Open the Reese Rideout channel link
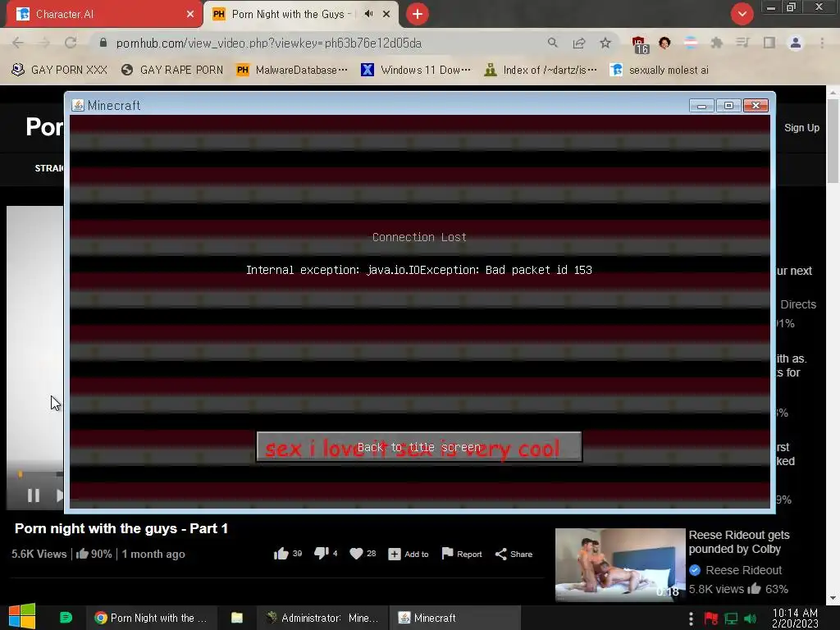The width and height of the screenshot is (840, 630). click(743, 570)
